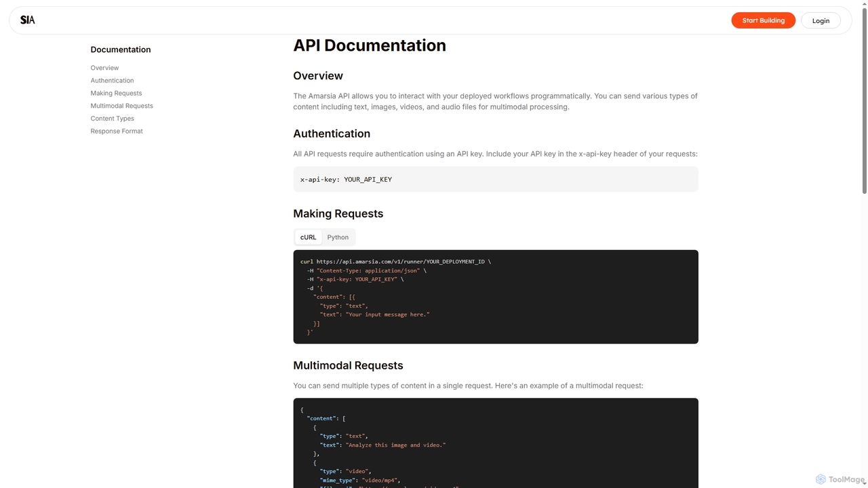Click the Login button
Image resolution: width=868 pixels, height=488 pixels.
(821, 20)
